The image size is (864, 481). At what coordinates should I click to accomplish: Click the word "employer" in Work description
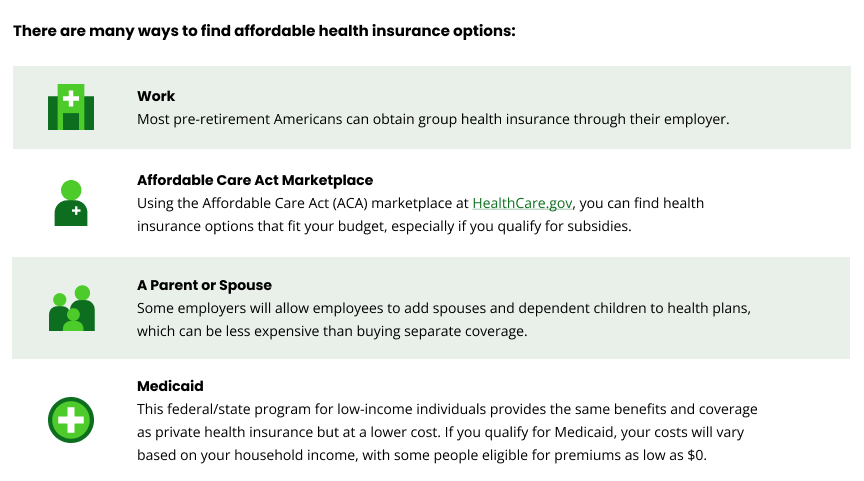[699, 119]
